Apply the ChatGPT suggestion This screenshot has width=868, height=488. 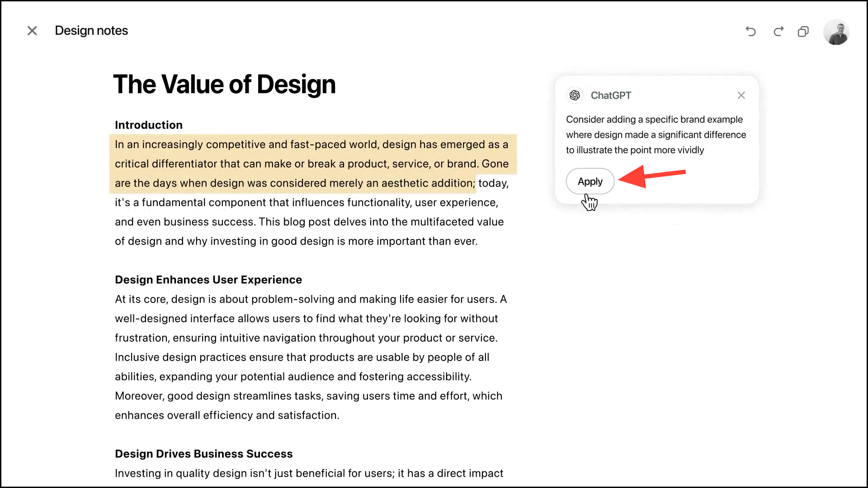[590, 182]
